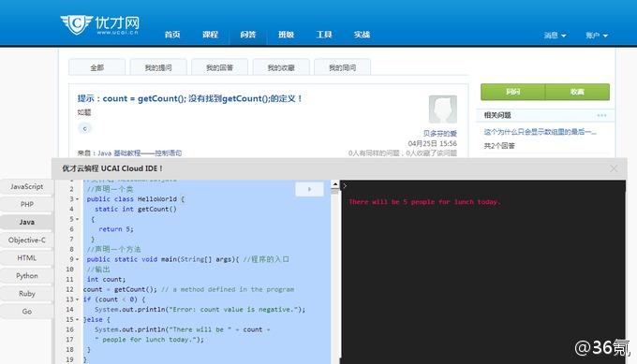Select the JavaScript language tab
The height and width of the screenshot is (364, 637).
pyautogui.click(x=27, y=186)
